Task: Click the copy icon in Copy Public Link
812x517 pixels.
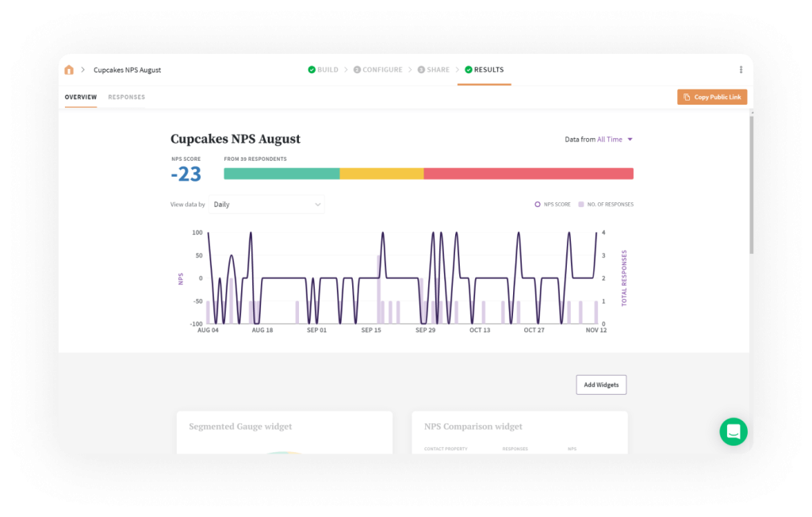Action: pyautogui.click(x=687, y=98)
